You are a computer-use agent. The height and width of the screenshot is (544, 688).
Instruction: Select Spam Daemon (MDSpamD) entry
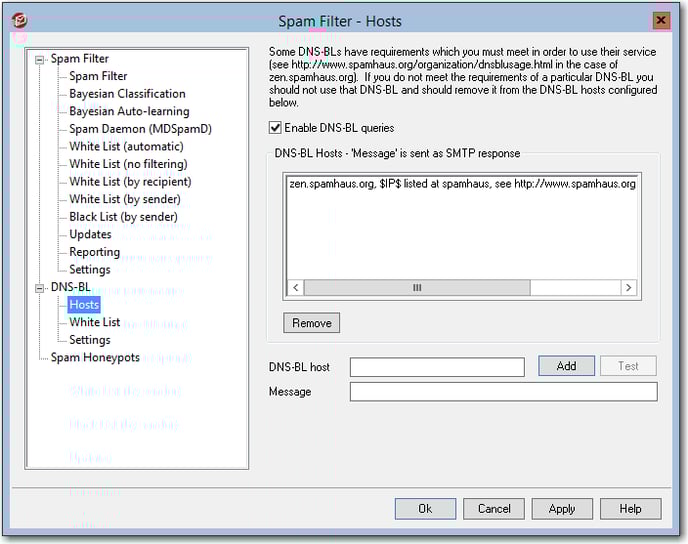tap(140, 129)
